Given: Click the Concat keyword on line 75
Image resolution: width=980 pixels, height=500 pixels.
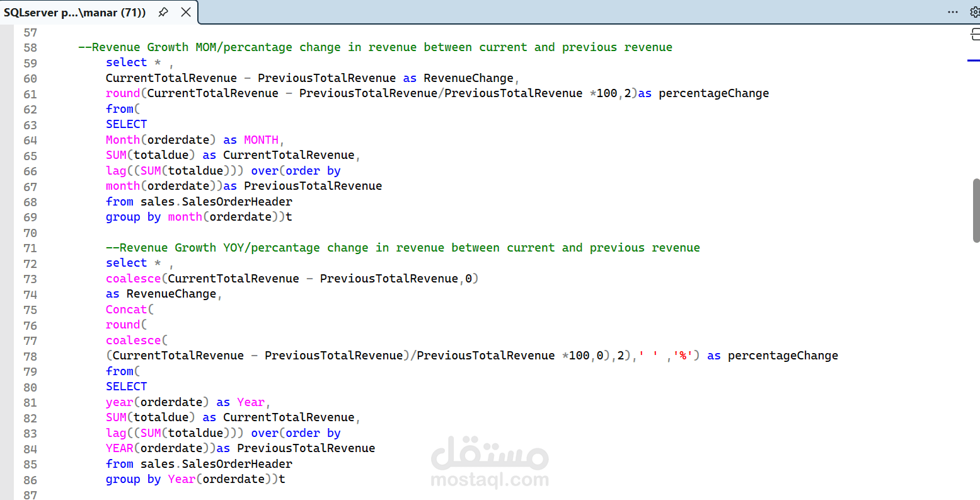Looking at the screenshot, I should point(126,309).
